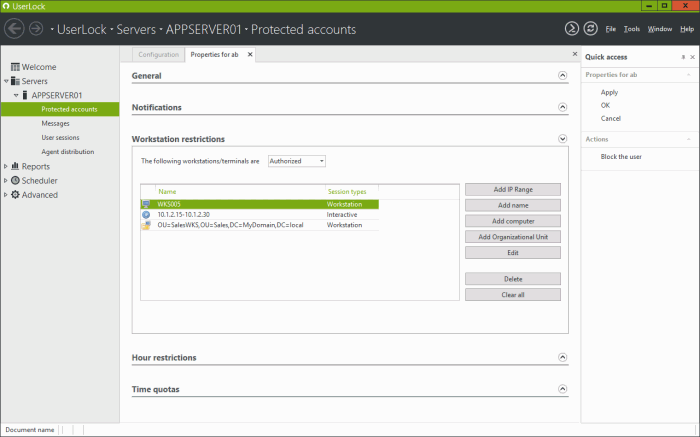Collapse the Servers tree node

6,81
